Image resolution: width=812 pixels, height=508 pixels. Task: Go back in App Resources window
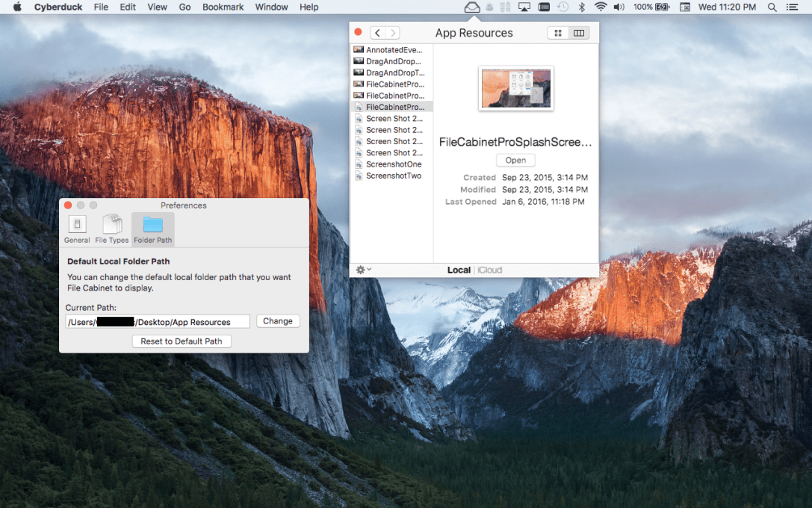pyautogui.click(x=377, y=33)
